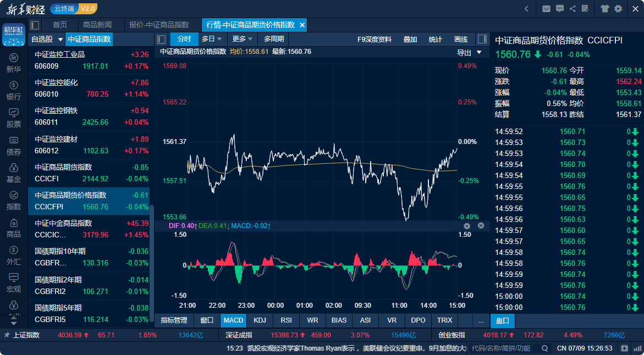Open the 导出 export dropdown
The width and height of the screenshot is (644, 355).
470,53
